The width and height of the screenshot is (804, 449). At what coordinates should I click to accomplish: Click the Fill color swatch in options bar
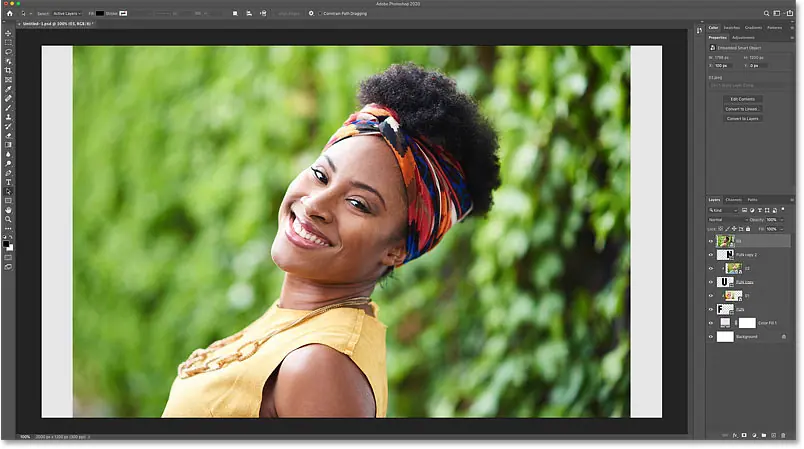pyautogui.click(x=101, y=13)
